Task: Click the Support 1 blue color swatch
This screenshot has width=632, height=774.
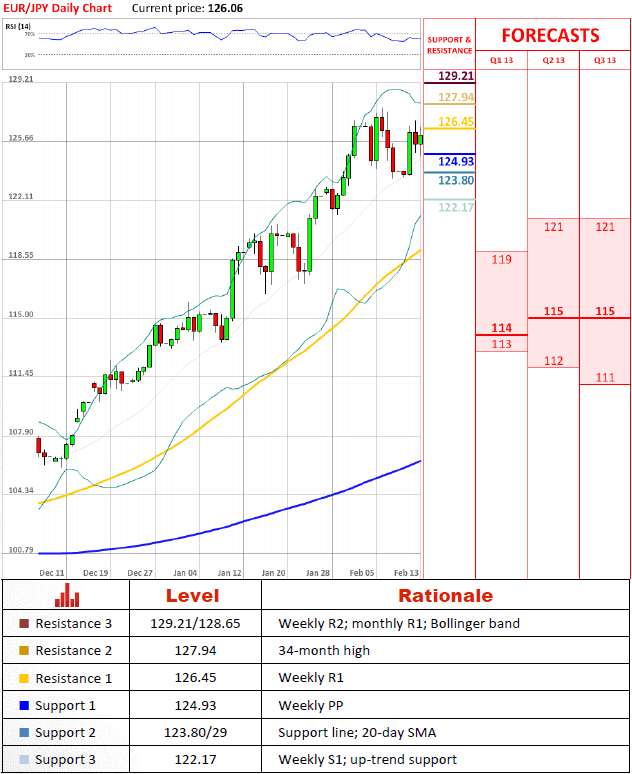Action: click(x=24, y=705)
